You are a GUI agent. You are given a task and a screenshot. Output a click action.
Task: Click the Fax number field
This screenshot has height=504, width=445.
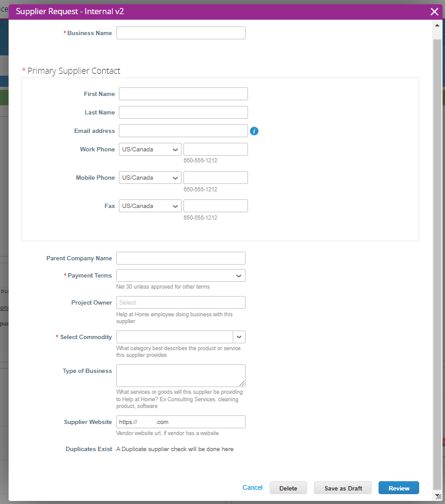[216, 206]
